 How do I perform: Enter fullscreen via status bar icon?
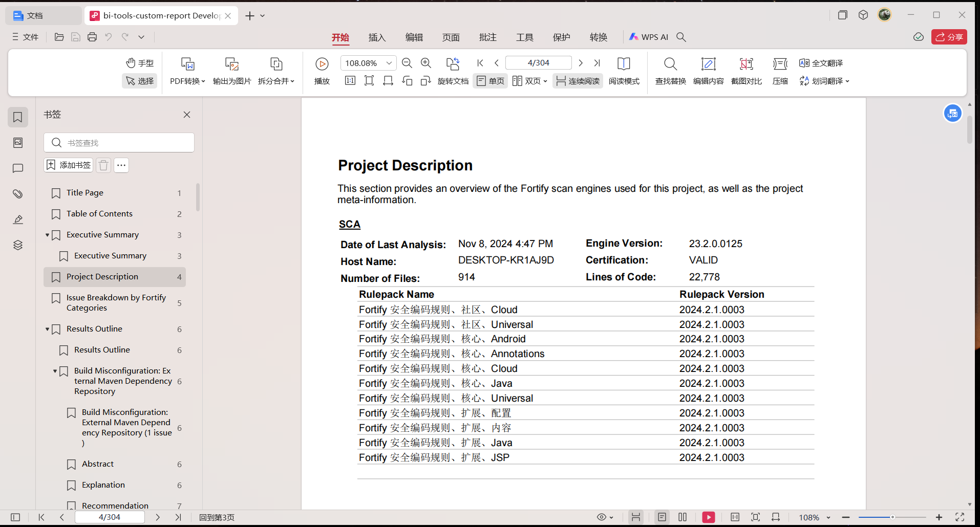click(960, 517)
